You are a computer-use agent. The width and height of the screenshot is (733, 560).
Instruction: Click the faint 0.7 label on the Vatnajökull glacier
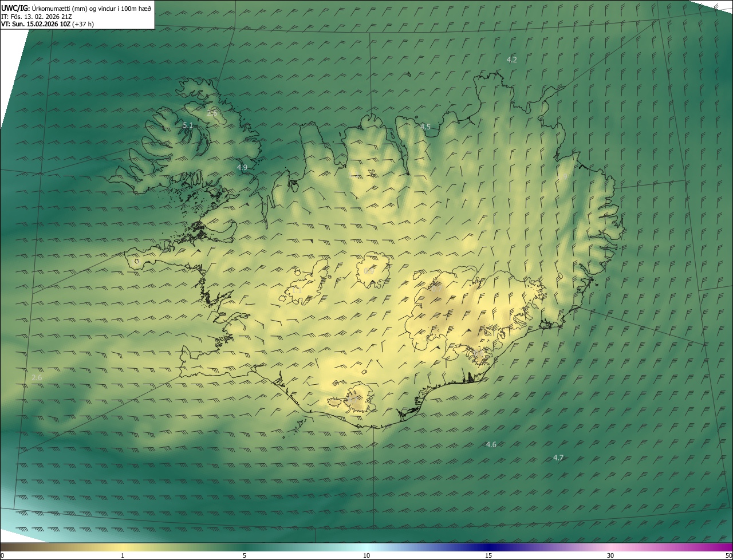436,289
